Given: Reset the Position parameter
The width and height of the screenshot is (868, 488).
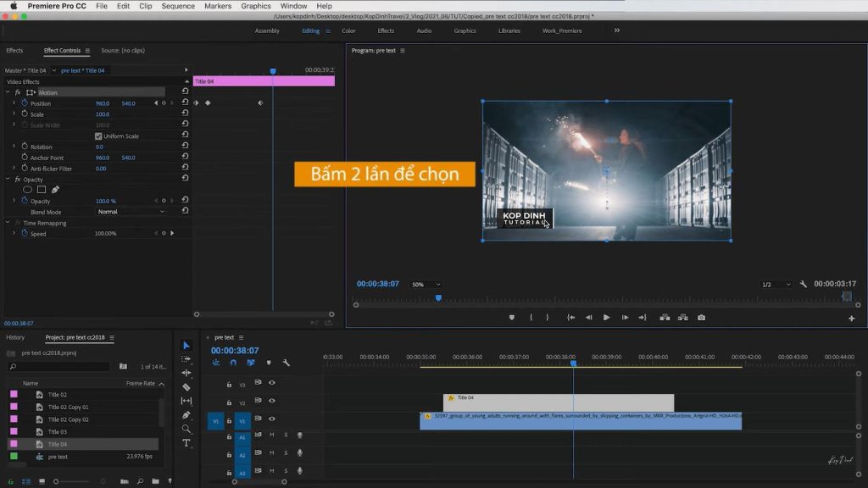Looking at the screenshot, I should [x=185, y=103].
